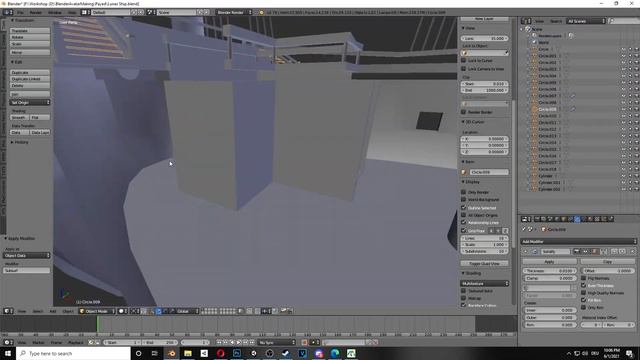Toggle Lock to Cursor checkbox
640x360 pixels.
tap(464, 60)
